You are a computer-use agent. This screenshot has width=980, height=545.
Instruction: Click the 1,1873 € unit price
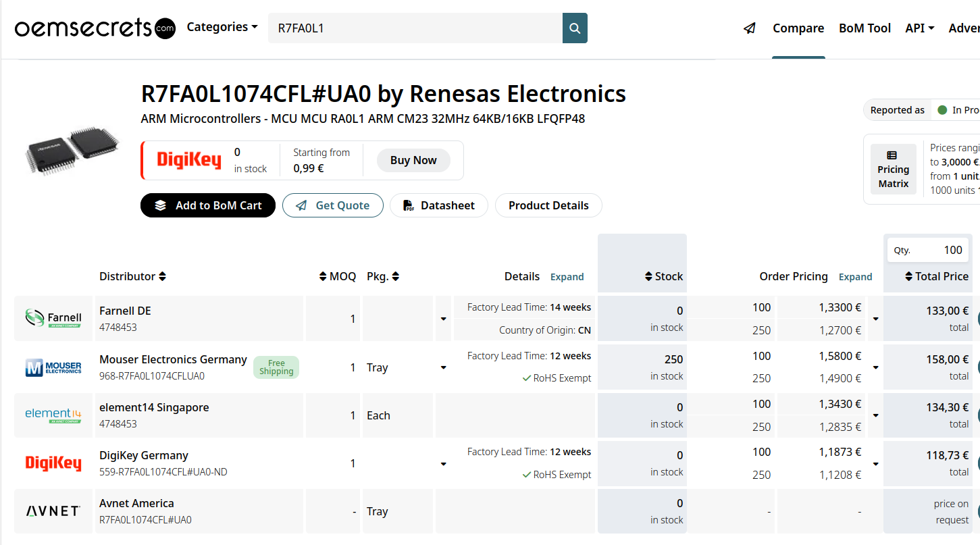click(840, 452)
